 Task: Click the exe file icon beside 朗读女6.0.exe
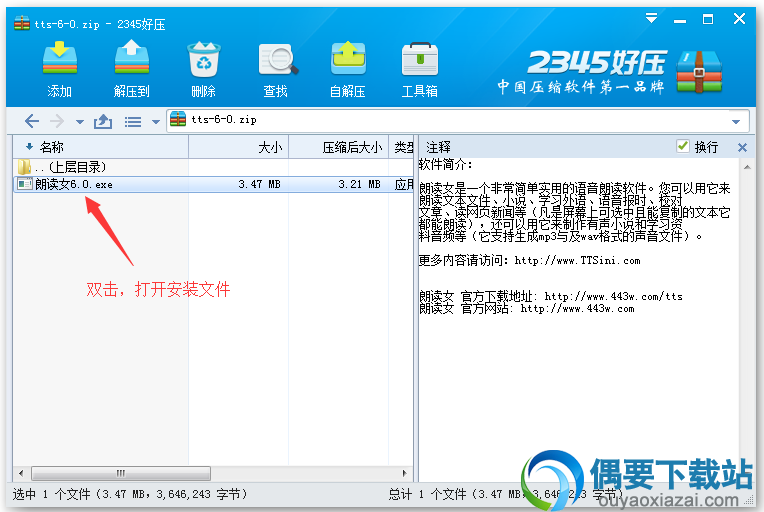[24, 184]
